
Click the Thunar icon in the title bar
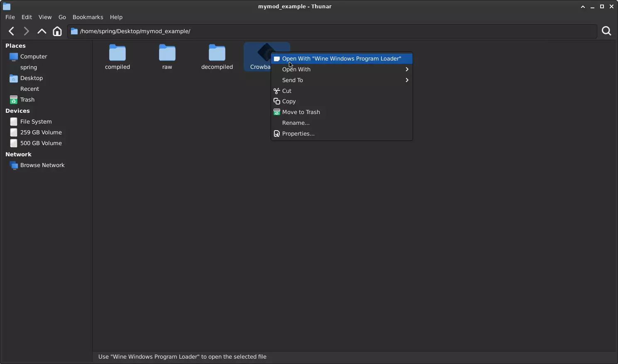point(7,6)
